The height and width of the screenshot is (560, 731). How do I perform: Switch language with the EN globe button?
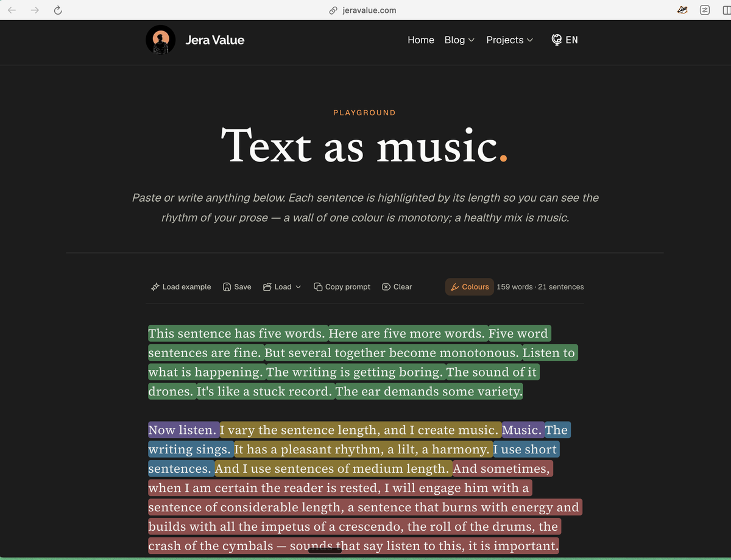pos(565,40)
